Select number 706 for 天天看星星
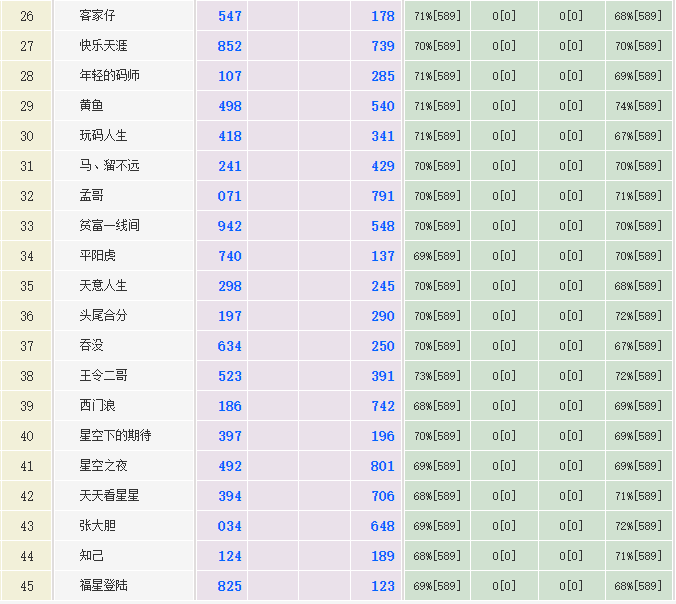Screen dimensions: 676x604 tap(382, 496)
